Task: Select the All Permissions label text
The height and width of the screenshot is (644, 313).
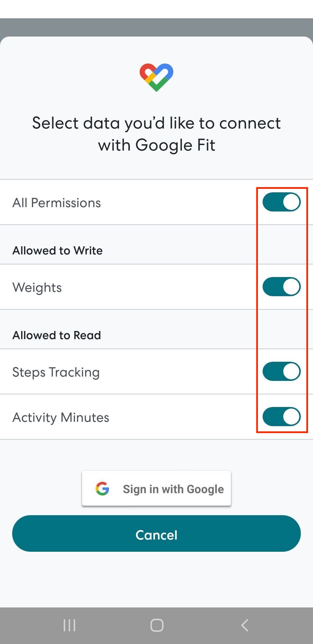Action: pyautogui.click(x=57, y=202)
